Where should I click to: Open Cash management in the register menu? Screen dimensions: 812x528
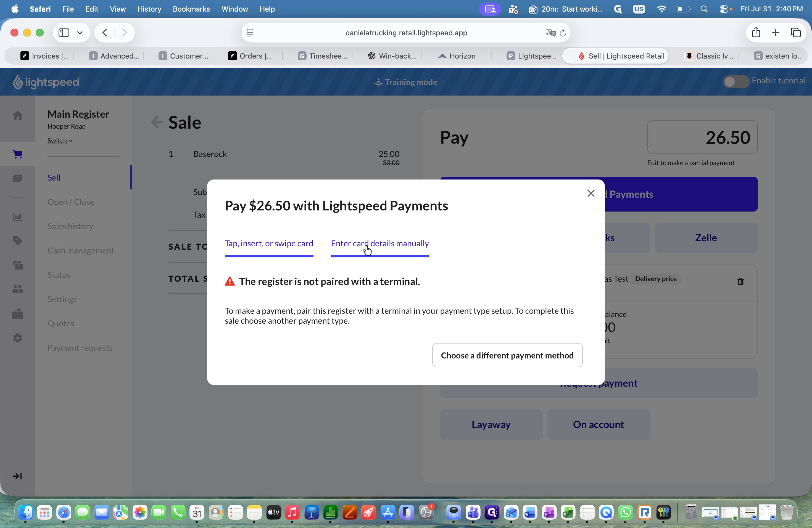tap(81, 250)
